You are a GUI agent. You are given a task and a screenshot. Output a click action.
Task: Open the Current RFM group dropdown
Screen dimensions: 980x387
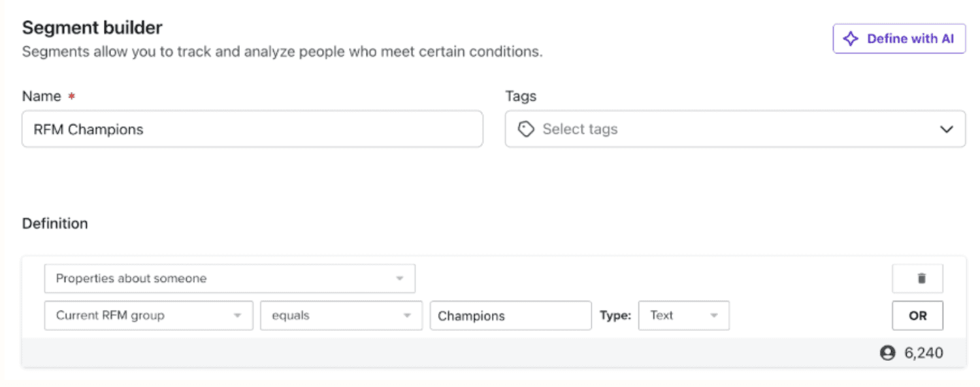(x=148, y=315)
